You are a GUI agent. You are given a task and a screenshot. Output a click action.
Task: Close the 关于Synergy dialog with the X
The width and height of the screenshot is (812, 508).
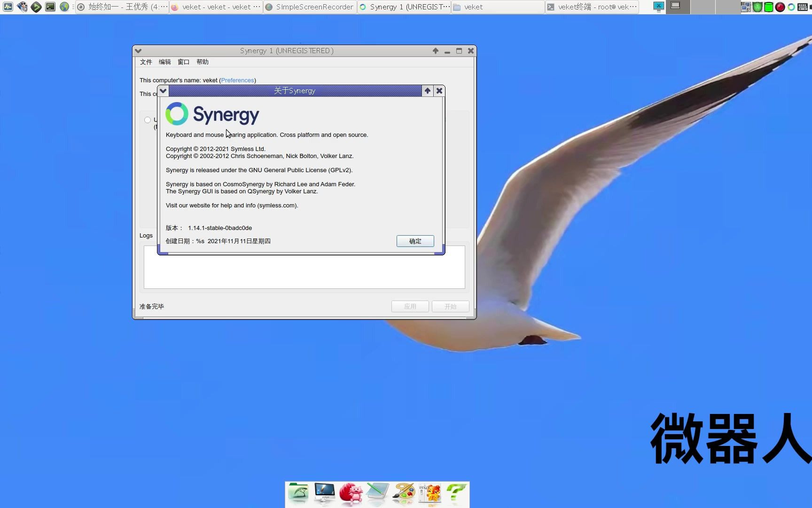439,91
